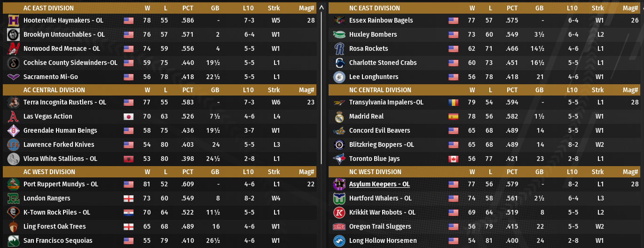The height and width of the screenshot is (248, 644).
Task: Click the Hooterville Haymakers team logo
Action: tap(13, 20)
